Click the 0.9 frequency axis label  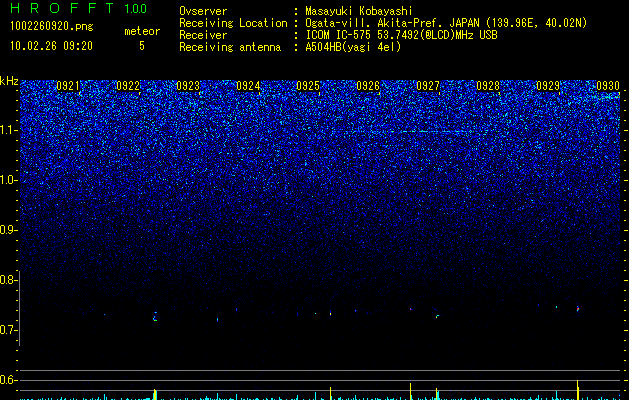click(7, 230)
